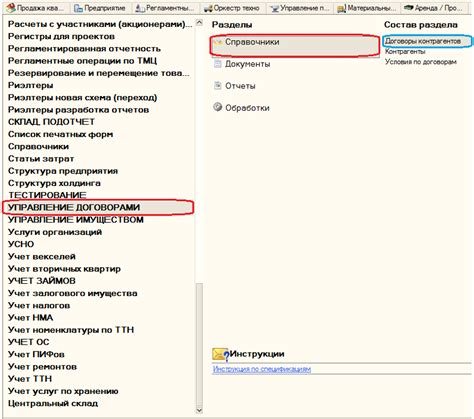Select Регламентированная отчетность
This screenshot has width=474, height=419.
click(84, 49)
